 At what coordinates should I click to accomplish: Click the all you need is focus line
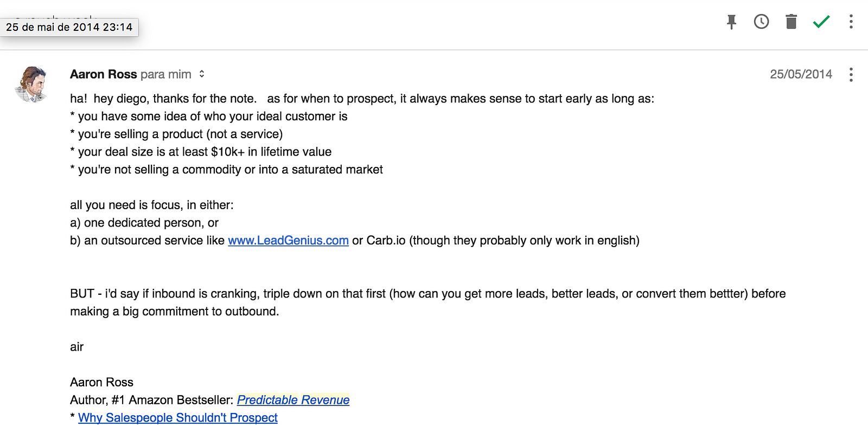[152, 205]
